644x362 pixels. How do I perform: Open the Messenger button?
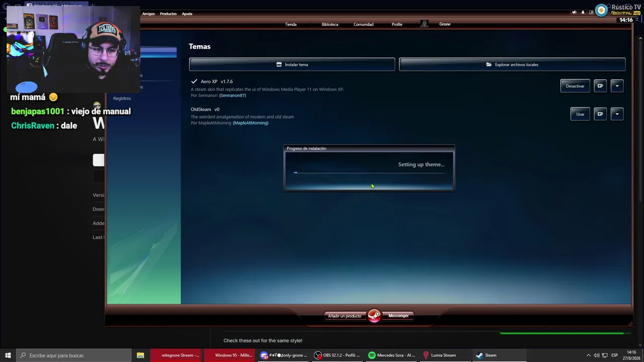(x=398, y=316)
